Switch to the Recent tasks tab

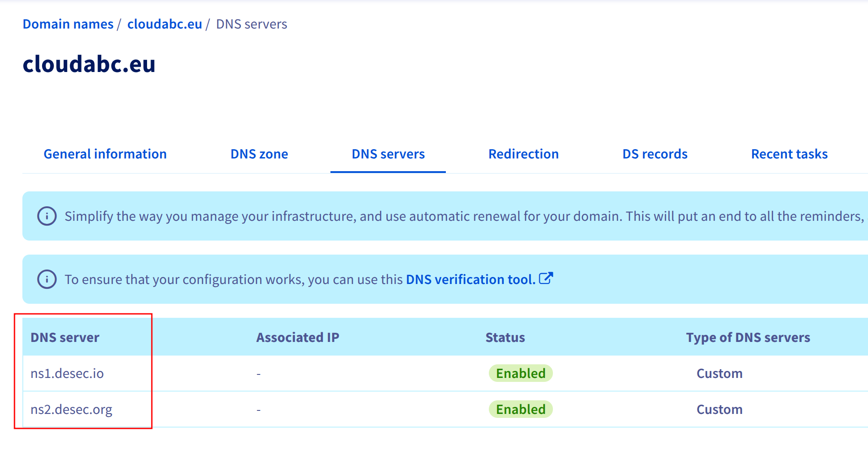[x=789, y=154]
